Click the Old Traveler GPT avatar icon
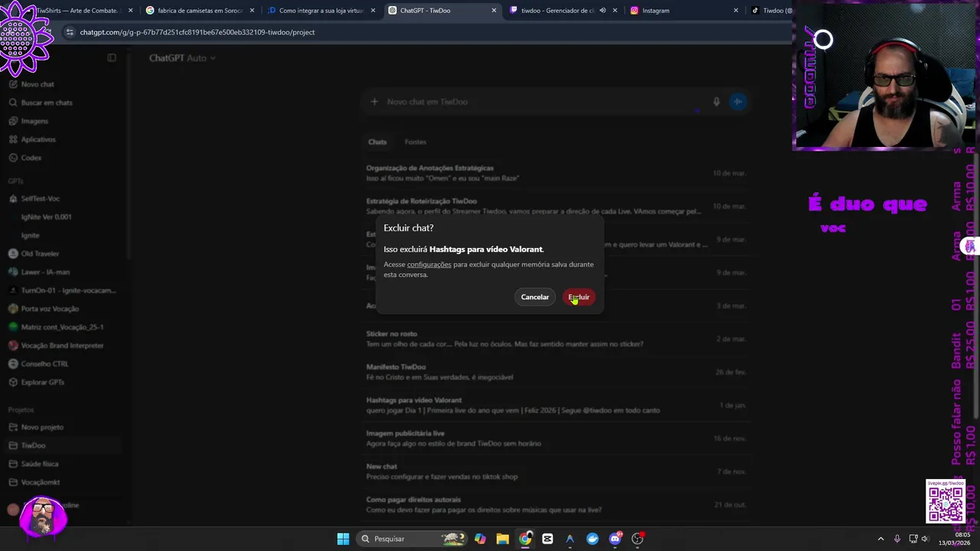The image size is (980, 551). click(13, 253)
